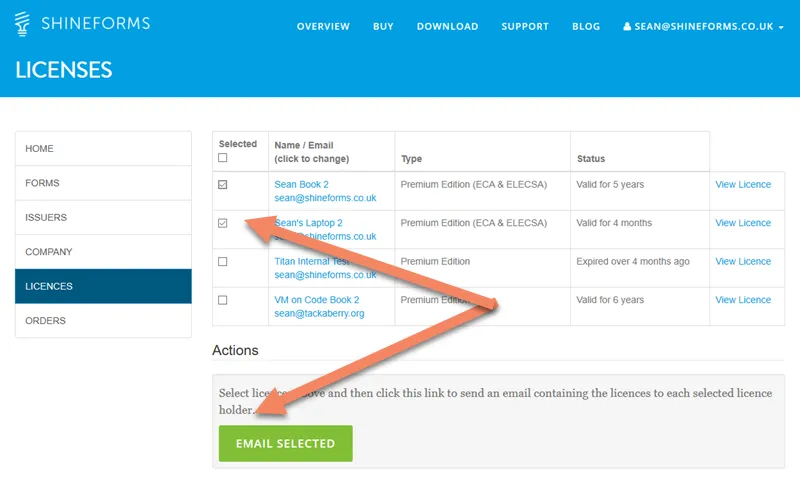Go to the Buy page

383,27
